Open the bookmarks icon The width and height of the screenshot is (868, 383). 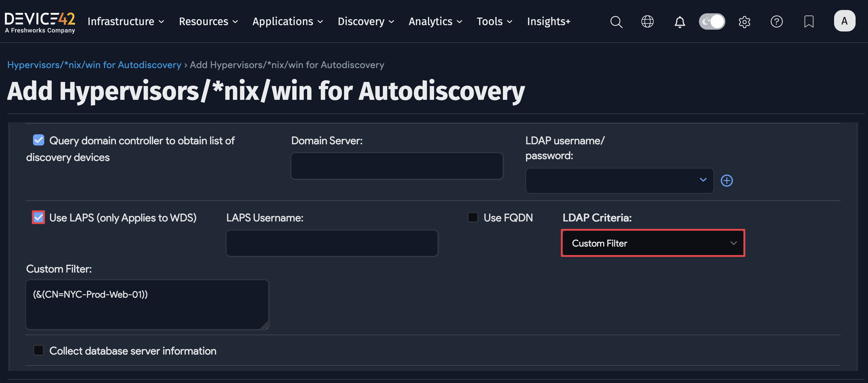point(809,22)
